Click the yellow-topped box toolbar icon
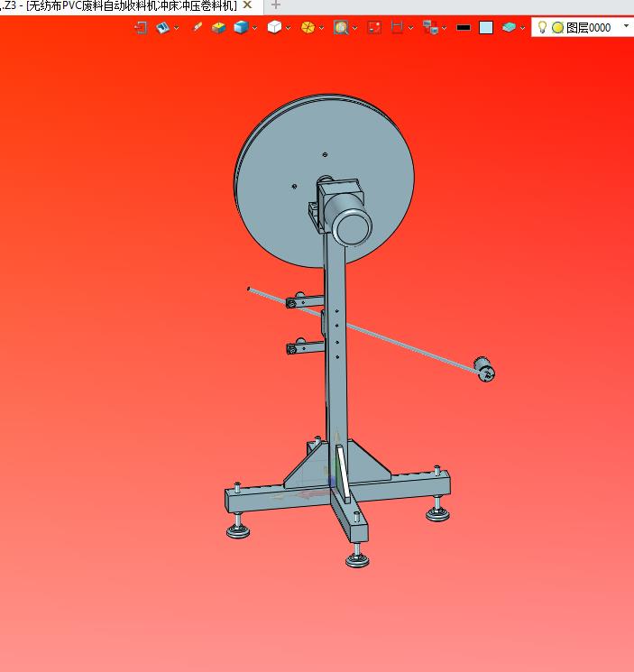The image size is (634, 672). click(x=218, y=28)
